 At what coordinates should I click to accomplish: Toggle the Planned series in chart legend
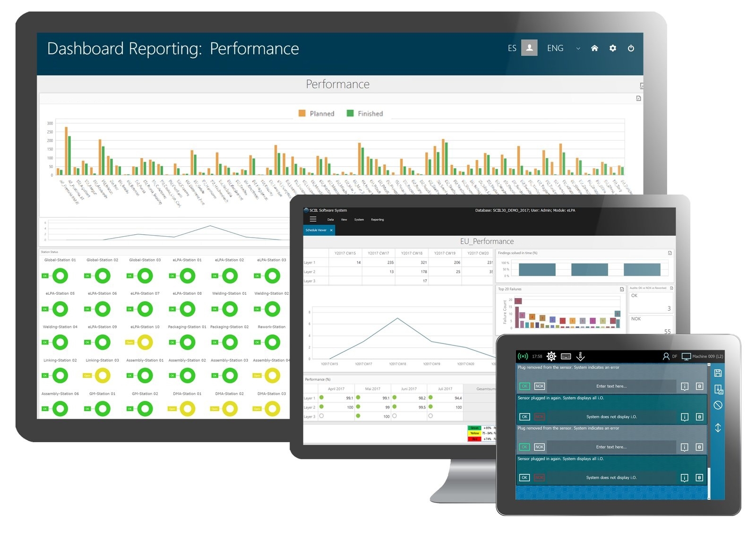click(x=316, y=114)
